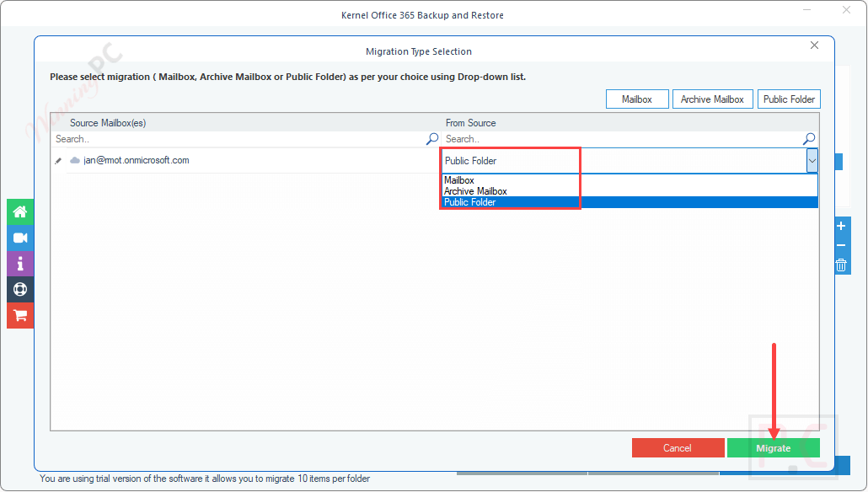Click the Migrate button
Screen dimensions: 868x492
pos(773,447)
